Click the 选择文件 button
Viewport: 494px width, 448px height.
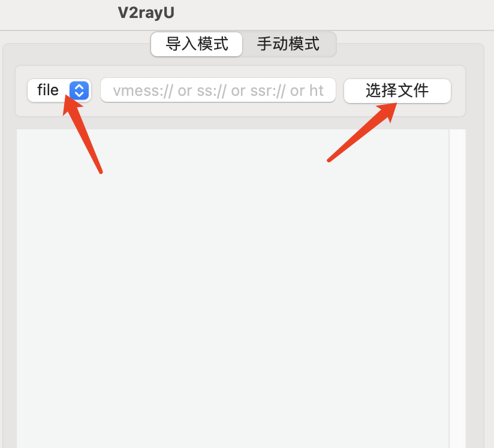pyautogui.click(x=397, y=91)
